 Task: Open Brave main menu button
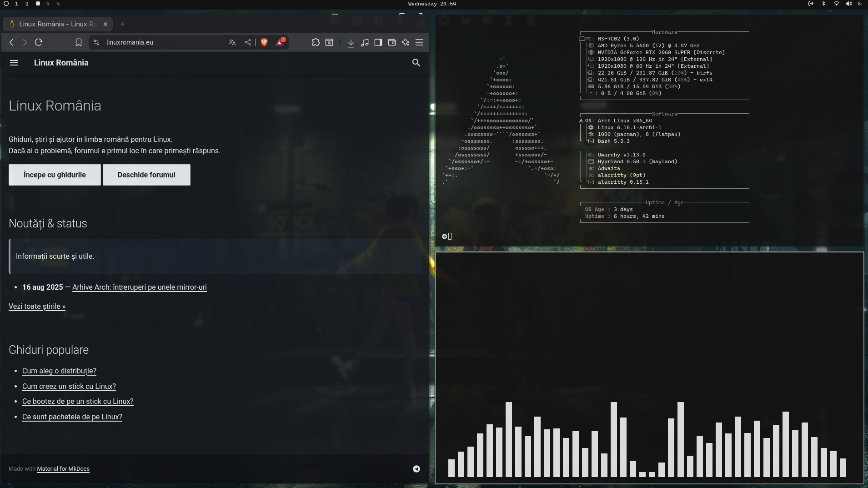click(419, 42)
